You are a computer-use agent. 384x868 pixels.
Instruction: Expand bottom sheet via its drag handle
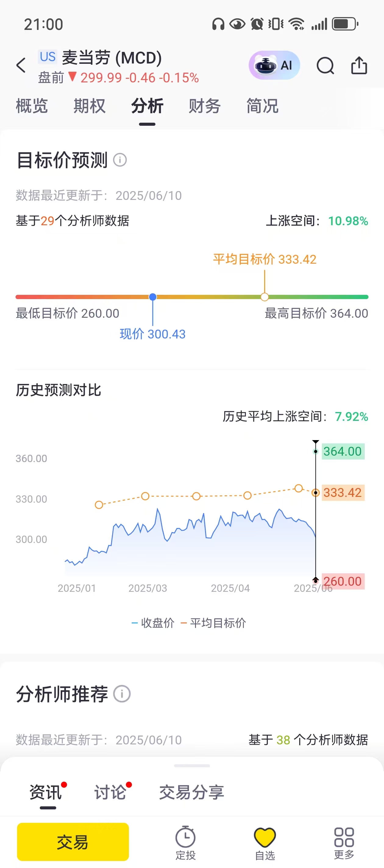192,765
